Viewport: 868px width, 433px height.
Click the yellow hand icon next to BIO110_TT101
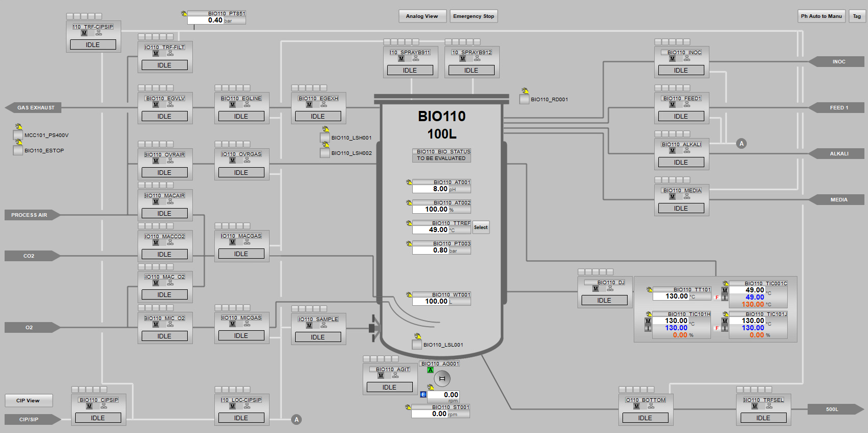tap(650, 290)
